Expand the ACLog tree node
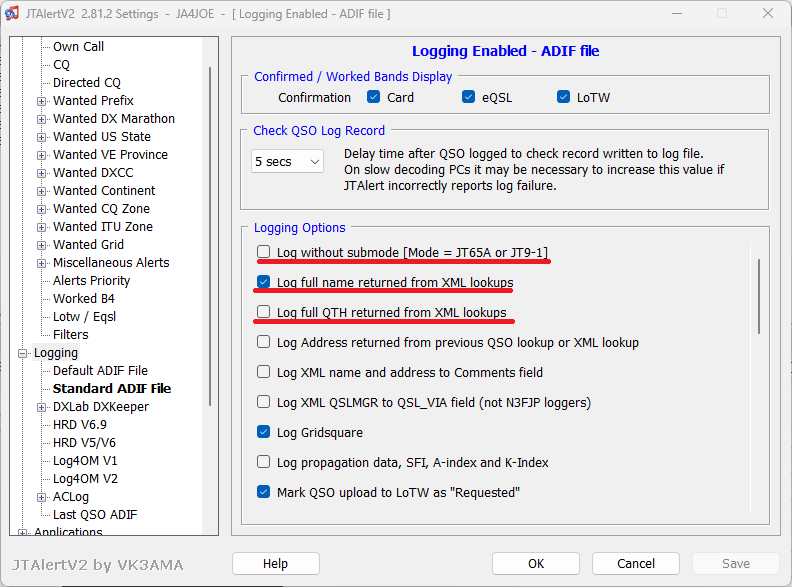The width and height of the screenshot is (792, 587). coord(42,497)
